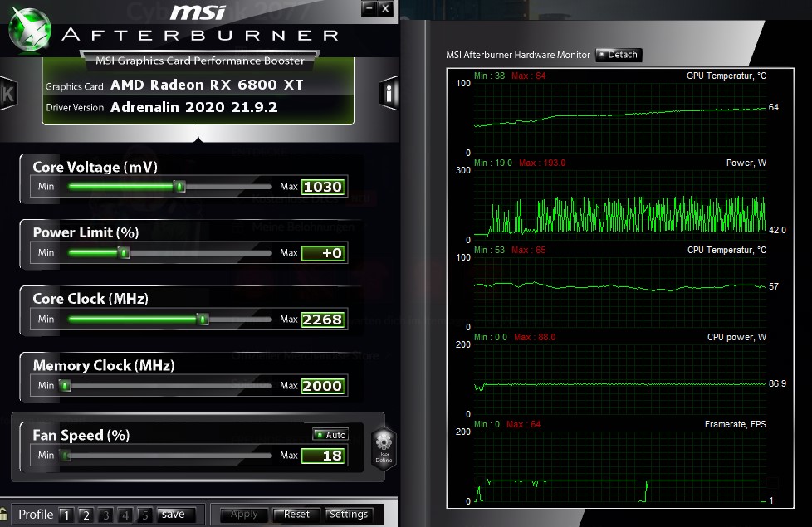Image resolution: width=812 pixels, height=527 pixels.
Task: Click the Core Voltage slider handle
Action: [179, 187]
